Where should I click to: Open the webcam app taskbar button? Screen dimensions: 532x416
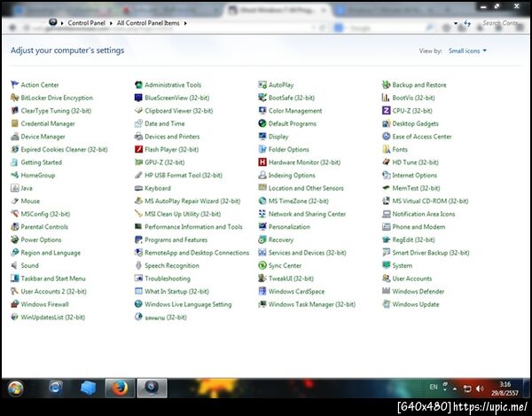click(152, 388)
